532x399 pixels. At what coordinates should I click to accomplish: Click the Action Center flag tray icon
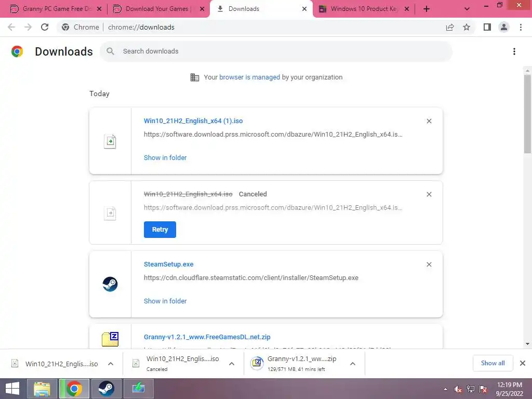484,389
